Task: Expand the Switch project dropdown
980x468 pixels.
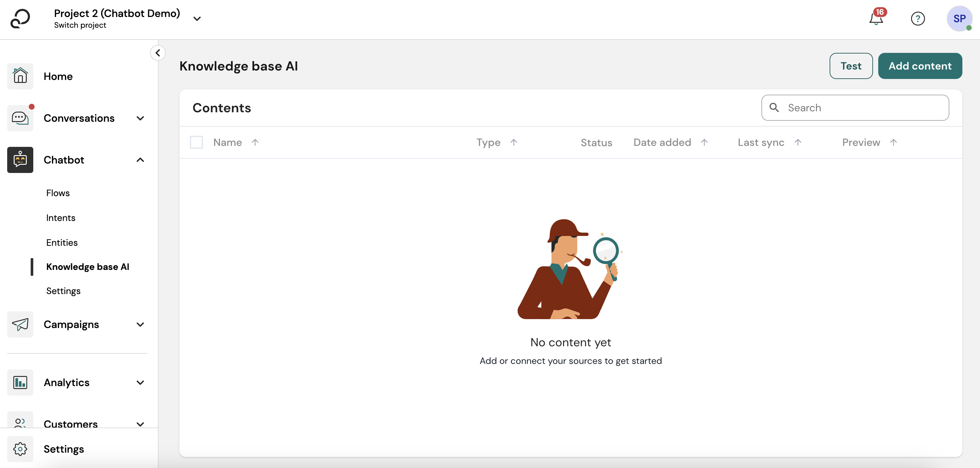Action: pyautogui.click(x=197, y=18)
